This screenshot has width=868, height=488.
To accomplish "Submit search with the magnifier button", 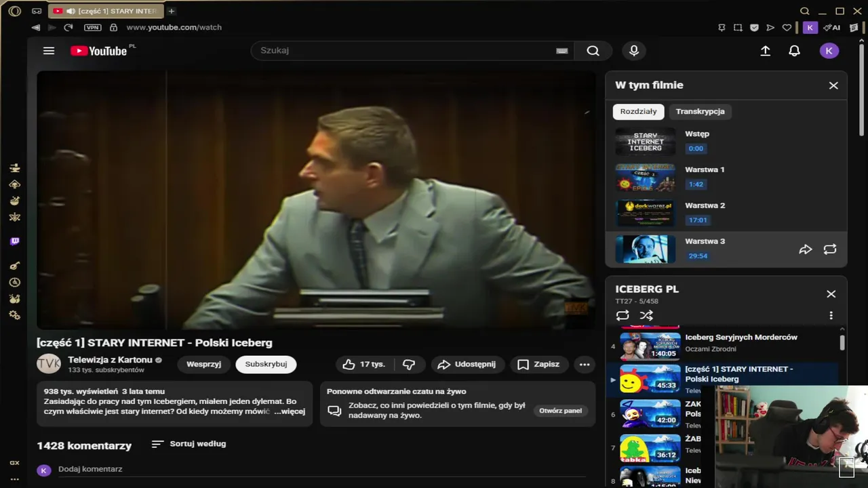I will pos(593,51).
